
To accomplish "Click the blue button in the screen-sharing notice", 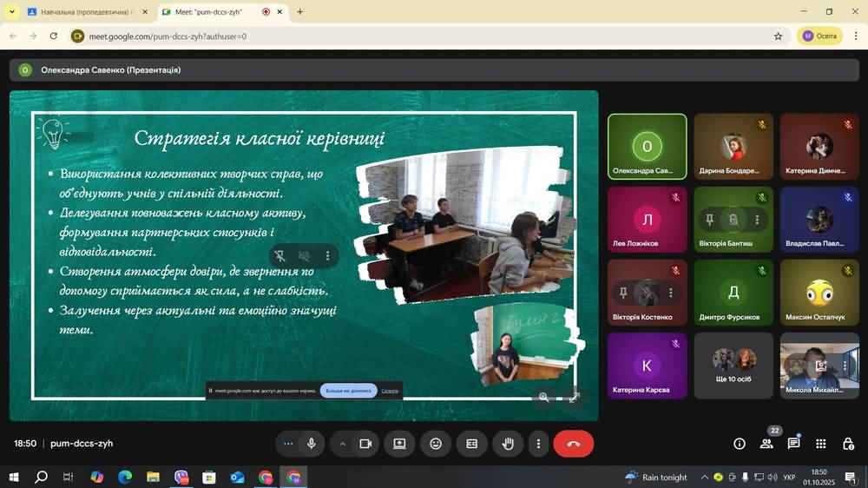I will click(348, 391).
